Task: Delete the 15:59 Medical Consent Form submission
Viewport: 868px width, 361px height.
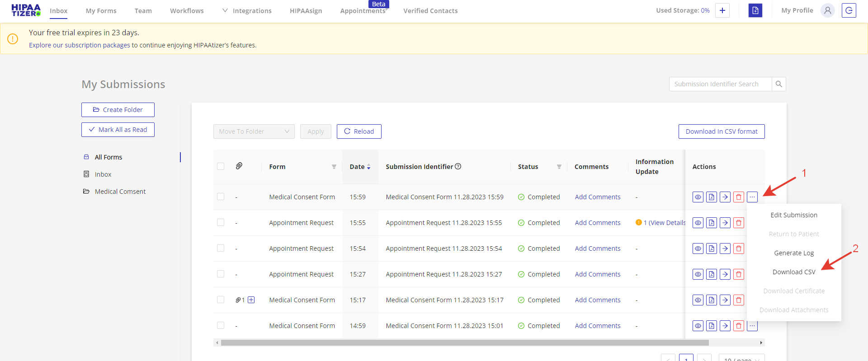Action: (739, 197)
